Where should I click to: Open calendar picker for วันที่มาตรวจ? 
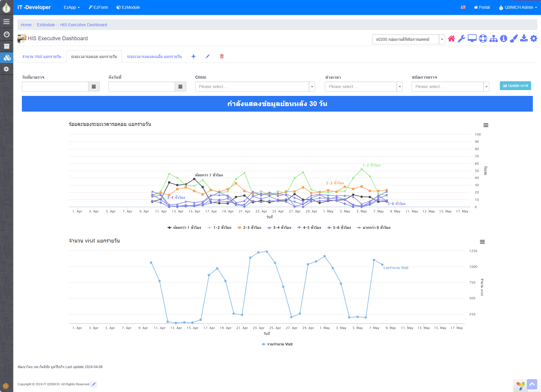point(94,87)
